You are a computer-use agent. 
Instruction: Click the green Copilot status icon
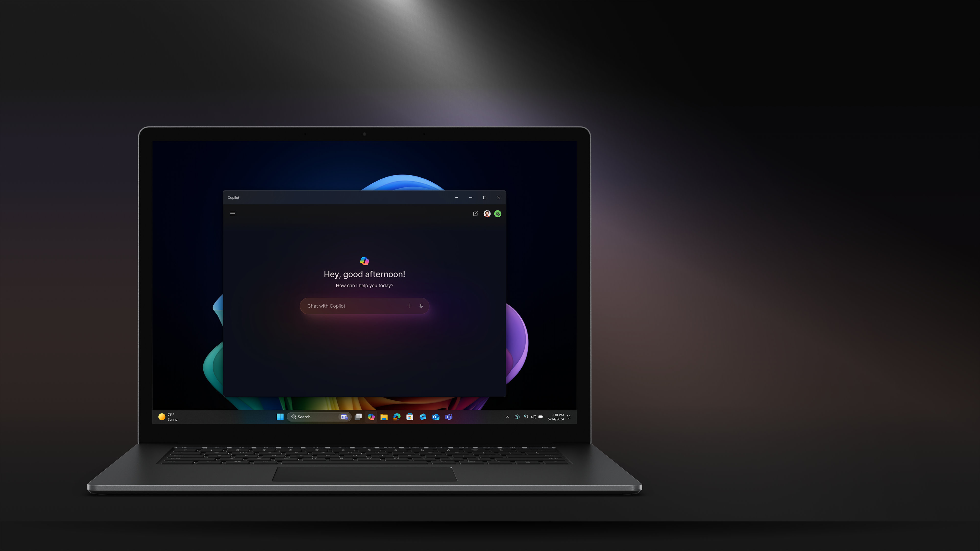click(498, 213)
